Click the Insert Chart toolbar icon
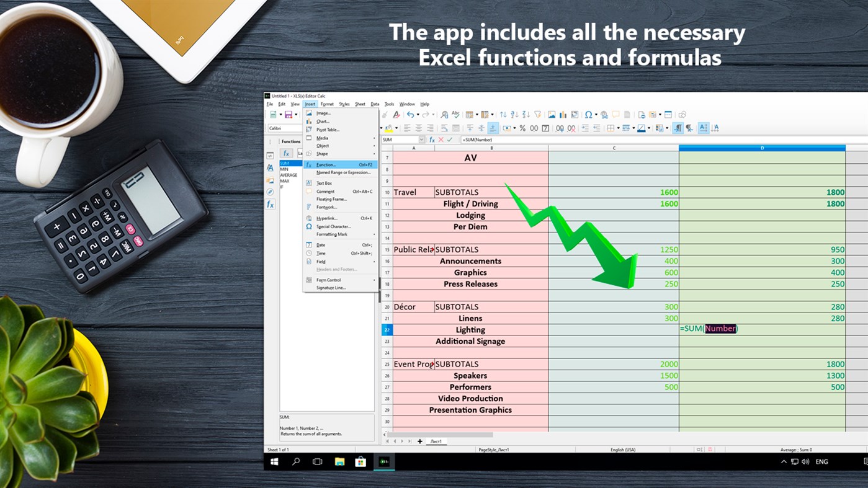This screenshot has width=868, height=488. [x=564, y=114]
